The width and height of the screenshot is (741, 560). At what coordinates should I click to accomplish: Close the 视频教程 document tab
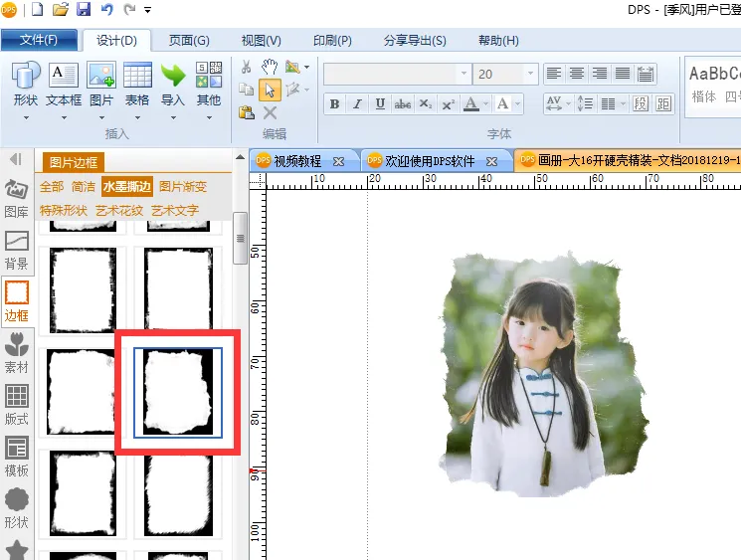click(338, 161)
